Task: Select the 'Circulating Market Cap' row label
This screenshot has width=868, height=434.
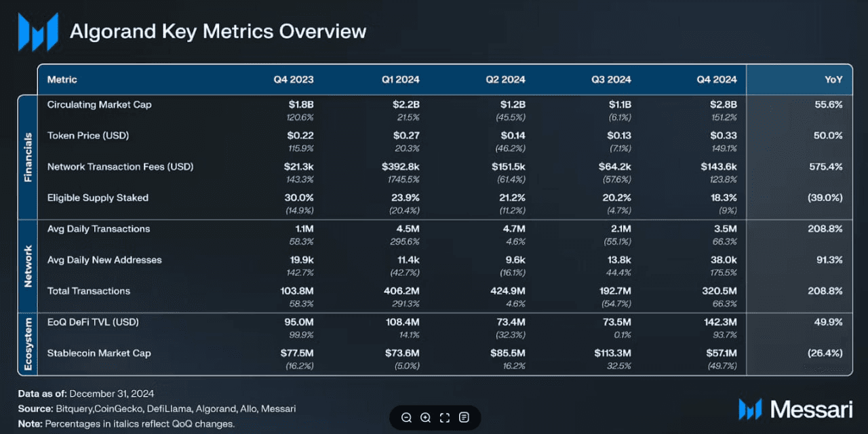Action: [x=100, y=104]
